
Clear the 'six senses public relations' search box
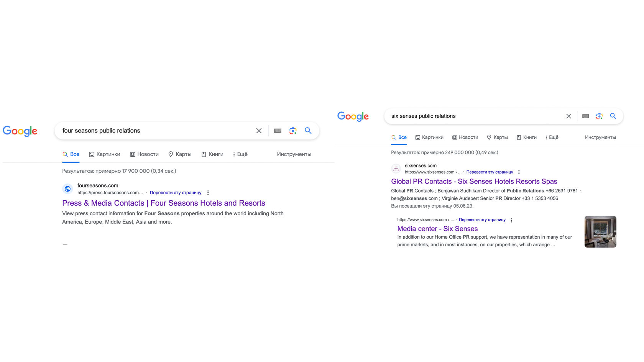tap(568, 116)
